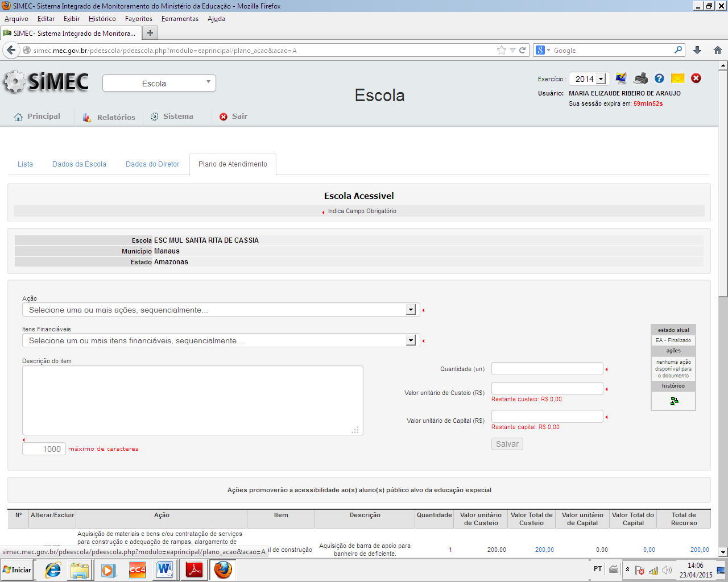Go back with Firefox back arrow

[x=11, y=50]
